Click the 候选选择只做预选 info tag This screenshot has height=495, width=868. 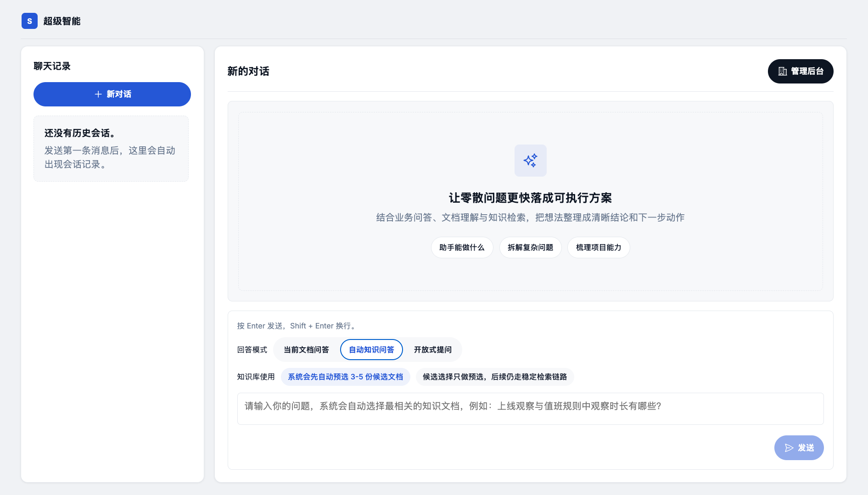pyautogui.click(x=494, y=377)
